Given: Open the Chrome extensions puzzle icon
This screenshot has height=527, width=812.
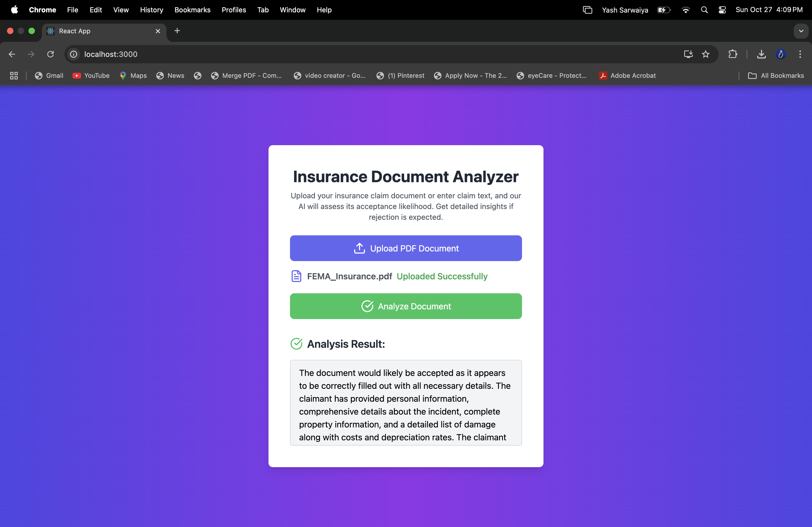Looking at the screenshot, I should coord(733,54).
